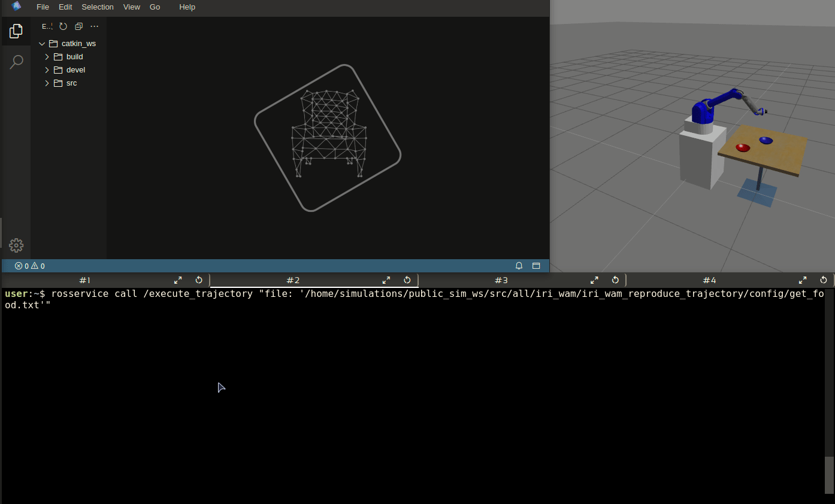
Task: Select the red bowl in the simulation view
Action: point(743,147)
